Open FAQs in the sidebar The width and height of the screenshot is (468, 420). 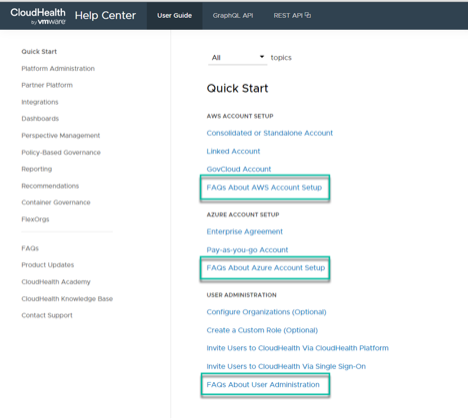pos(30,248)
